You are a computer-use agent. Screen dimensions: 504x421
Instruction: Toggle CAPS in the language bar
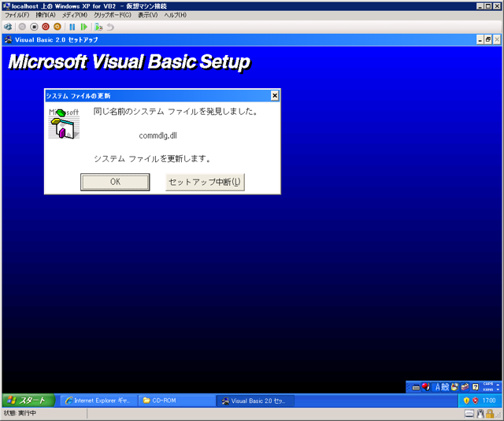click(488, 384)
